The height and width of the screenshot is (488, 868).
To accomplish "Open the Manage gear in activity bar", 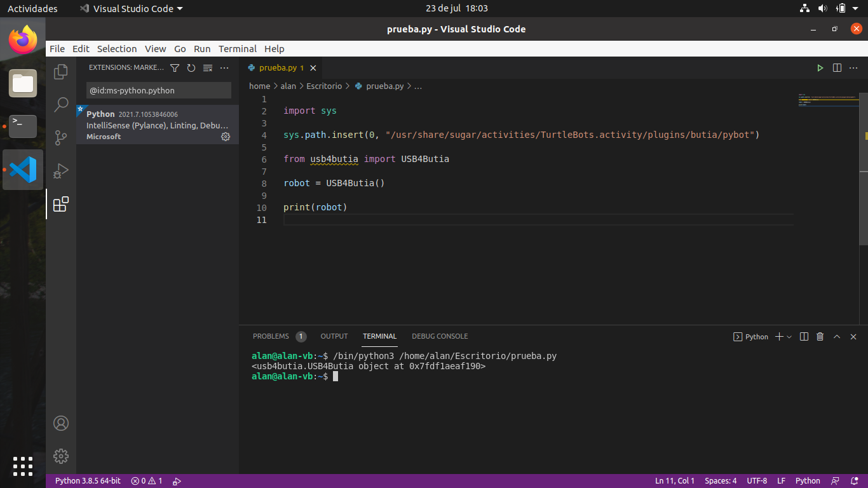I will point(61,456).
